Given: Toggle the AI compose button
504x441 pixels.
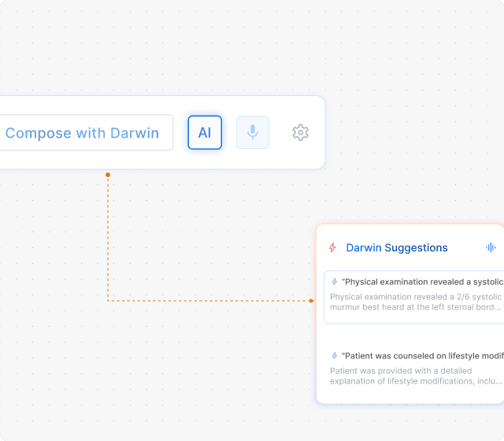Looking at the screenshot, I should pos(205,132).
